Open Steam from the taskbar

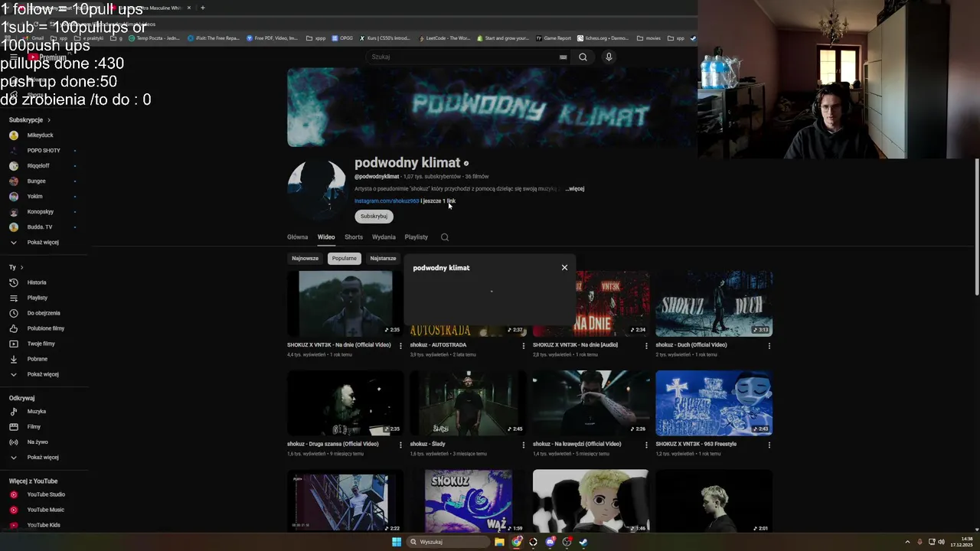tap(583, 542)
